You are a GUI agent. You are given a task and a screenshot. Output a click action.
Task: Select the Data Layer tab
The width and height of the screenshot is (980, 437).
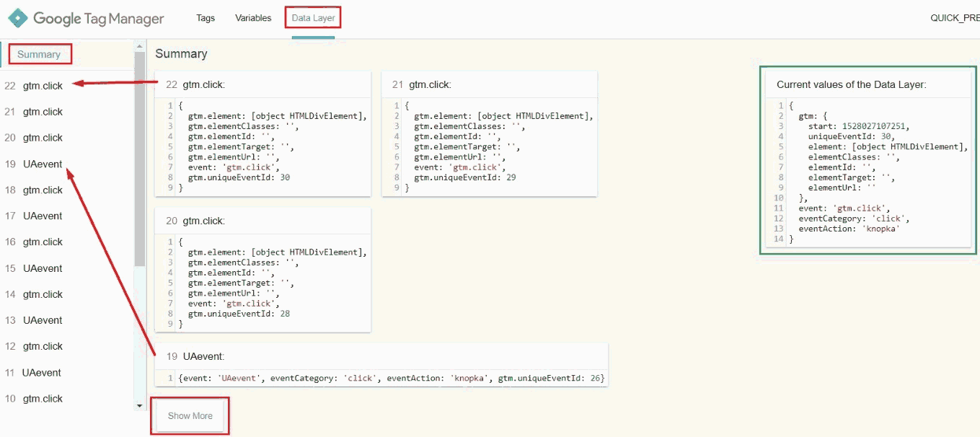[x=313, y=18]
